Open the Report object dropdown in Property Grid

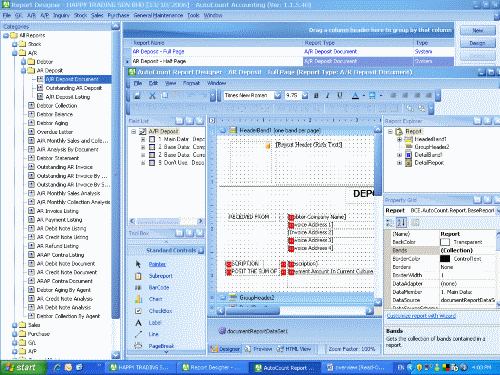(x=498, y=211)
